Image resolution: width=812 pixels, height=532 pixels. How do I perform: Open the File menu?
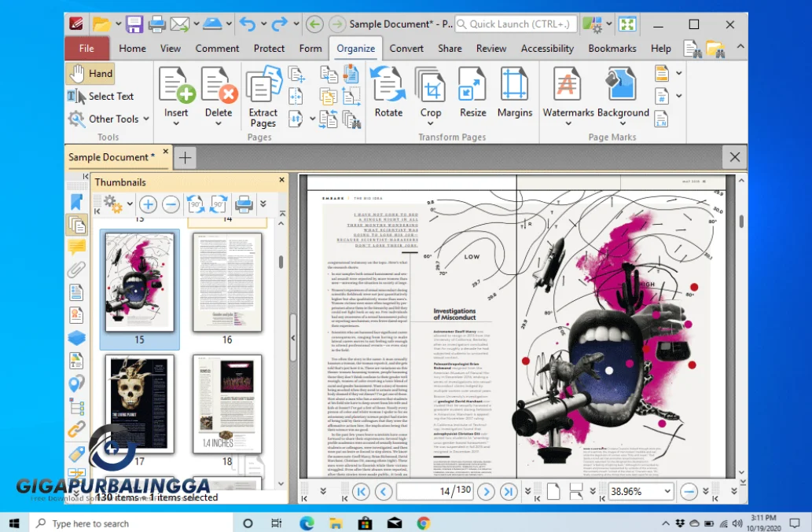[86, 49]
